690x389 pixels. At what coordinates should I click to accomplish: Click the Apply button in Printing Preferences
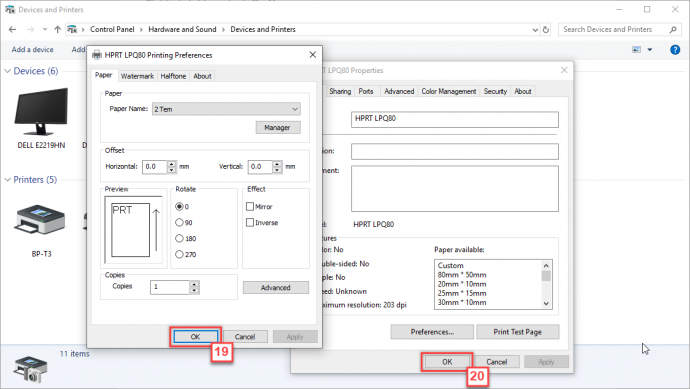pyautogui.click(x=295, y=337)
